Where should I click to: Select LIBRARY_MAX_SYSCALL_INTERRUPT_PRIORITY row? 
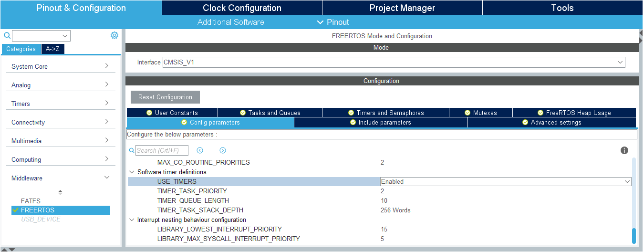pyautogui.click(x=379, y=239)
